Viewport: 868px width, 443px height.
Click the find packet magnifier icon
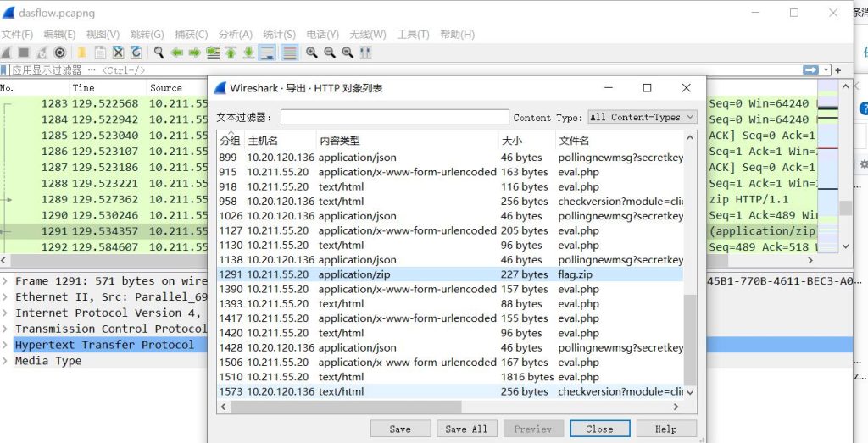(x=159, y=53)
